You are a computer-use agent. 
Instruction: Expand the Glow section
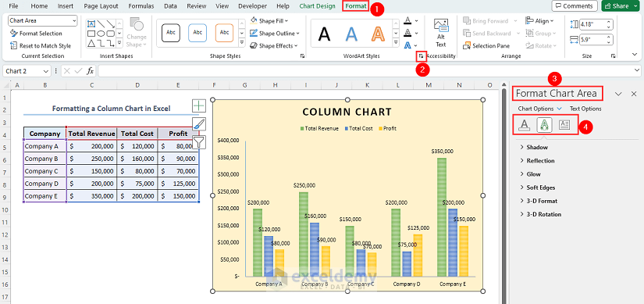pyautogui.click(x=530, y=174)
